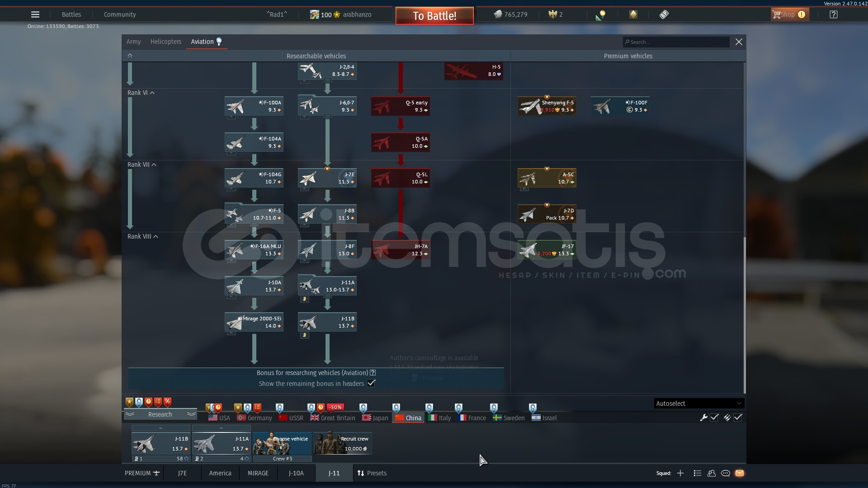Click the To Battle! button
Screen dimensions: 868x488
pos(434,16)
